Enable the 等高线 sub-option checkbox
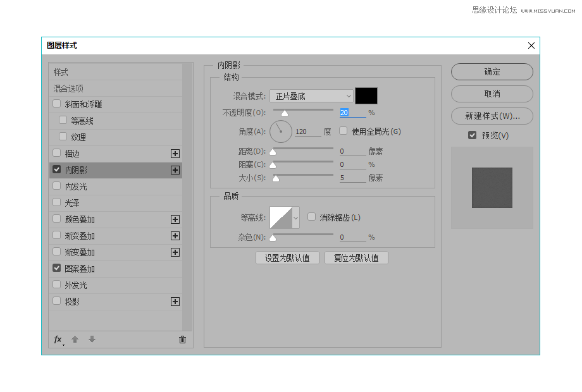 pos(63,120)
